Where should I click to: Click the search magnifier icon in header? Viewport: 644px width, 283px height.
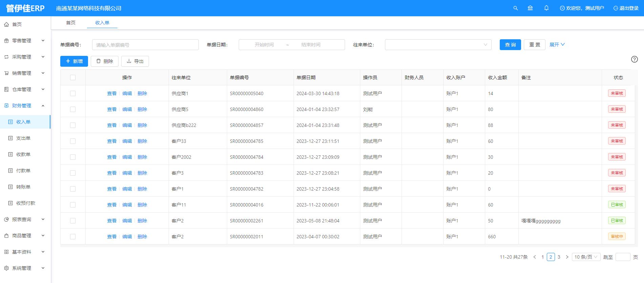pos(515,8)
